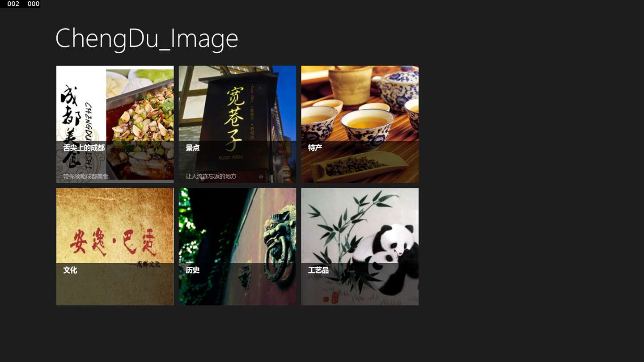Open the 工艺品 tile label
The width and height of the screenshot is (644, 362).
tap(318, 270)
